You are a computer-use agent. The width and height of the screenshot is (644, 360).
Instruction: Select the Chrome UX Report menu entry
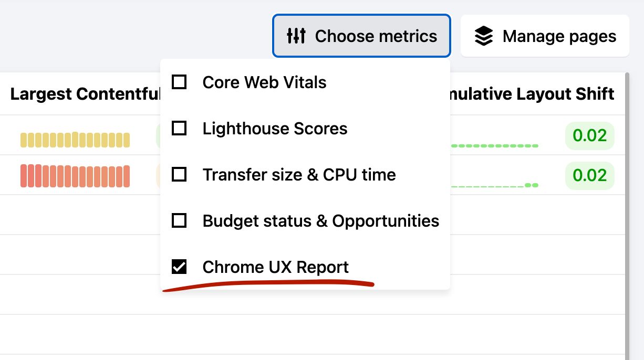(275, 267)
